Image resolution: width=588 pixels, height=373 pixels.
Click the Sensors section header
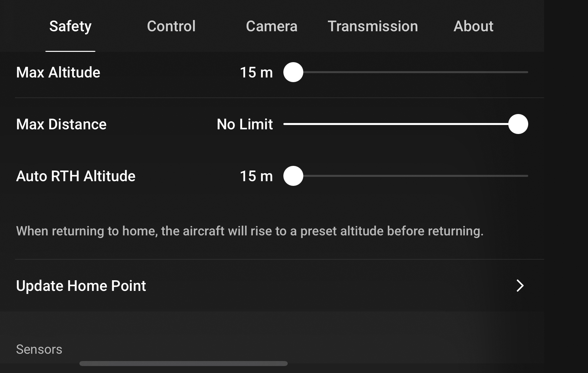coord(39,349)
